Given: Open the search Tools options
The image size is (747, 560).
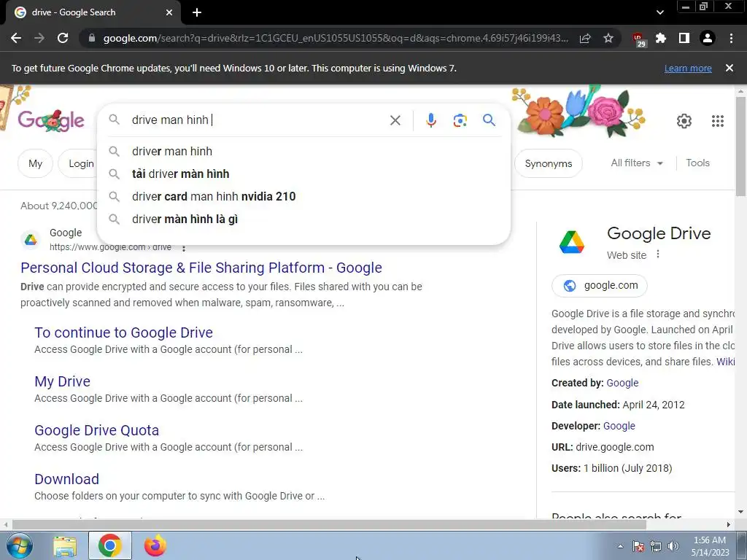Looking at the screenshot, I should click(697, 163).
